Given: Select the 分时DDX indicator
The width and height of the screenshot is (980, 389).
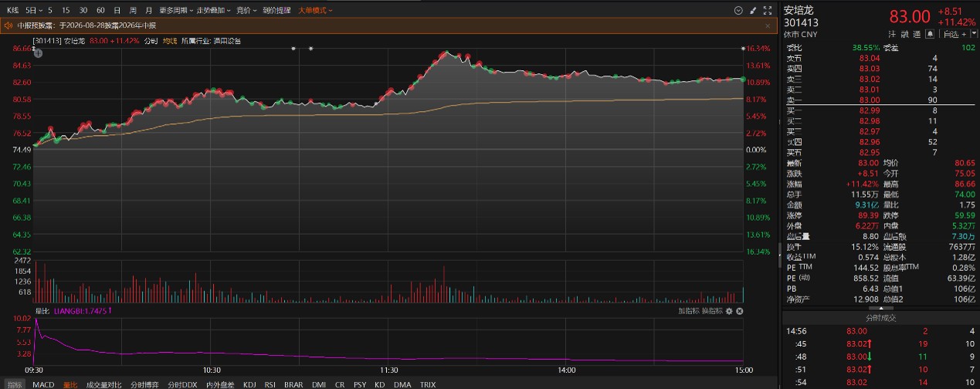Looking at the screenshot, I should click(x=184, y=384).
